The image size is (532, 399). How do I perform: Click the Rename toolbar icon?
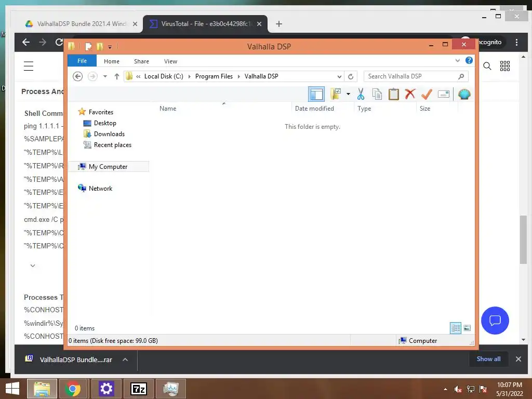(x=444, y=94)
